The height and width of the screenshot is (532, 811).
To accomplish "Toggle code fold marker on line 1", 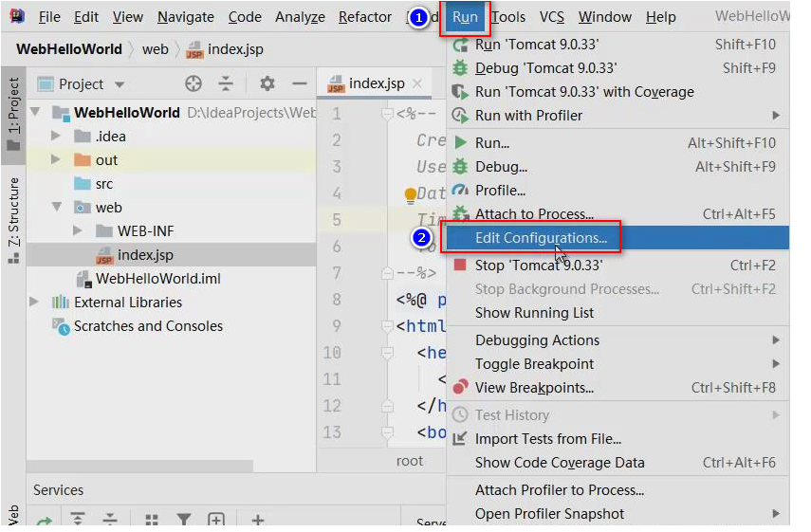I will point(387,113).
